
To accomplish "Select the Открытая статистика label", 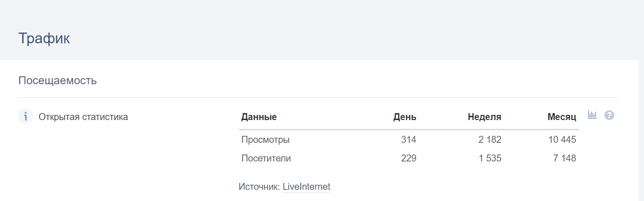I will click(83, 117).
